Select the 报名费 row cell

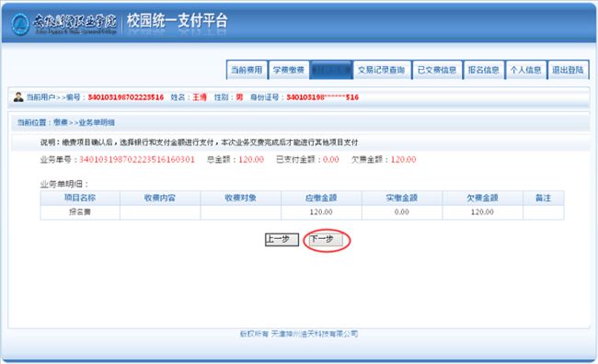pyautogui.click(x=80, y=212)
